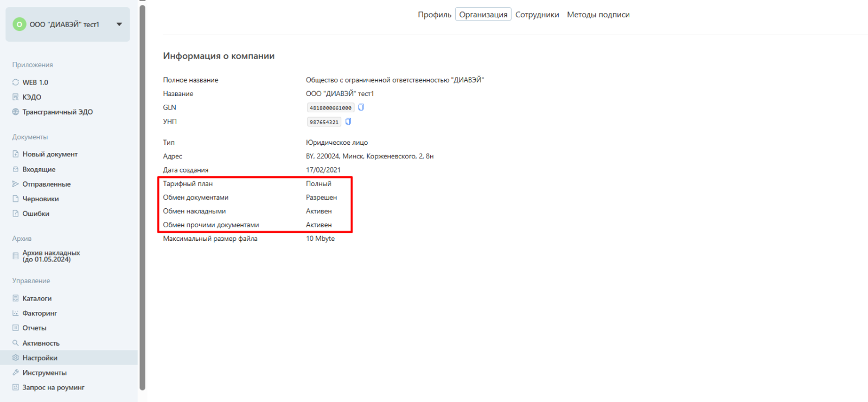Open Запрос на роуминг page

click(53, 387)
